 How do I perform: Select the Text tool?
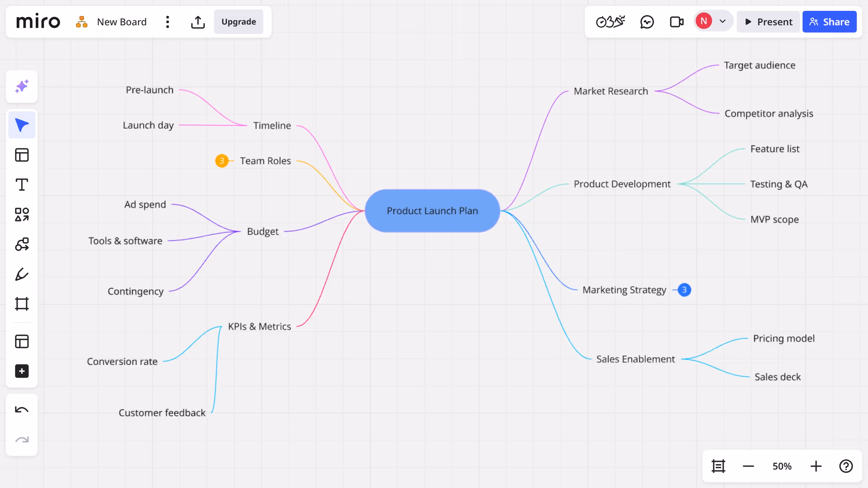22,184
